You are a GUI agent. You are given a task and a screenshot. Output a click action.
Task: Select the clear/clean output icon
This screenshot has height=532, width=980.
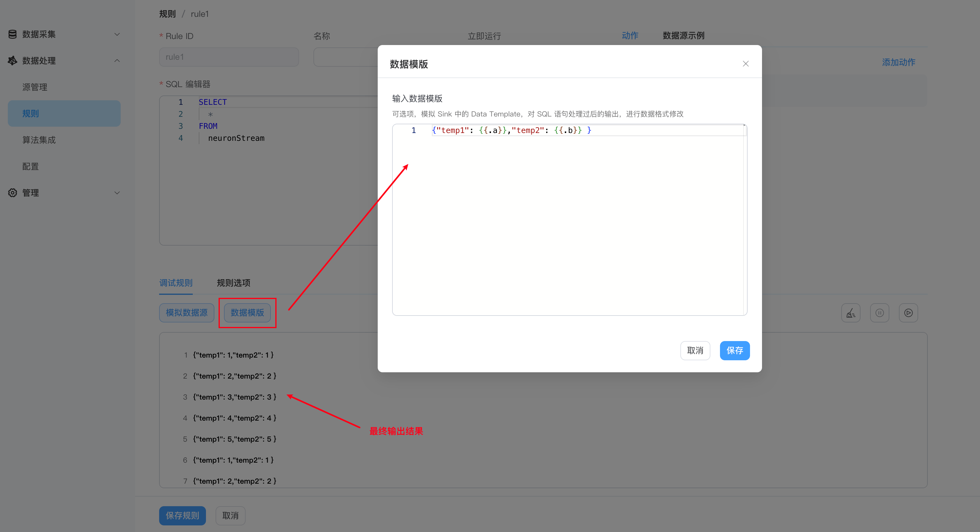(851, 313)
